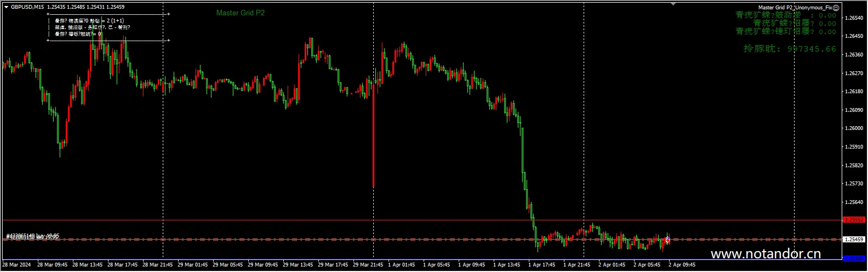Viewport: 868px width, 272px height.
Task: Click the green 997345.66 balance value
Action: [x=812, y=49]
